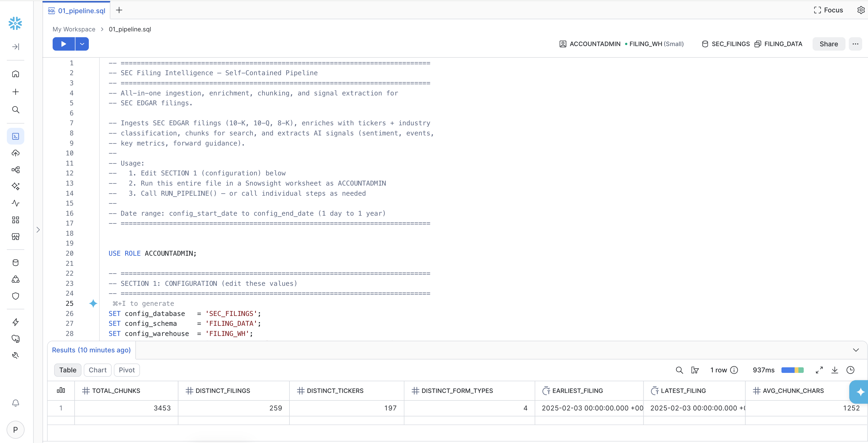Add a new tab with plus button
The height and width of the screenshot is (443, 868).
pos(119,10)
